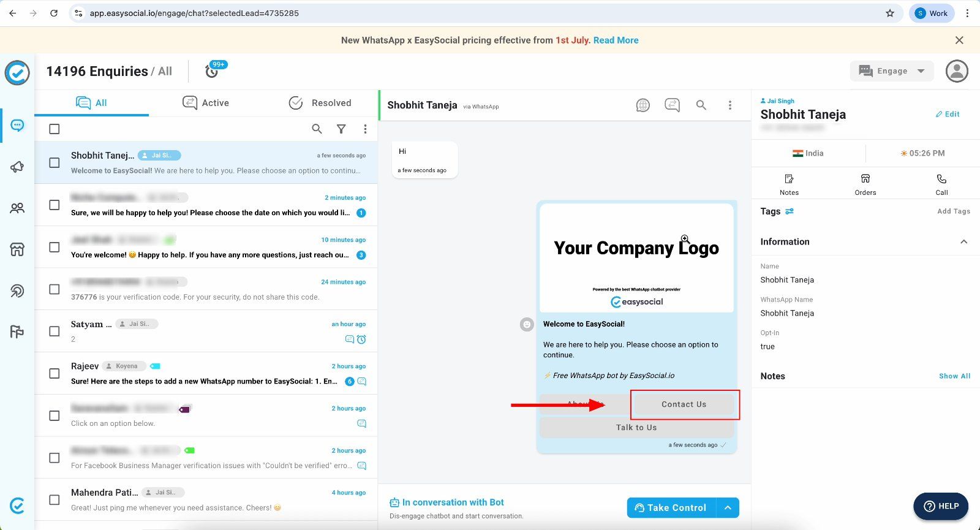The image size is (980, 530).
Task: Click Add Tags
Action: (x=954, y=211)
